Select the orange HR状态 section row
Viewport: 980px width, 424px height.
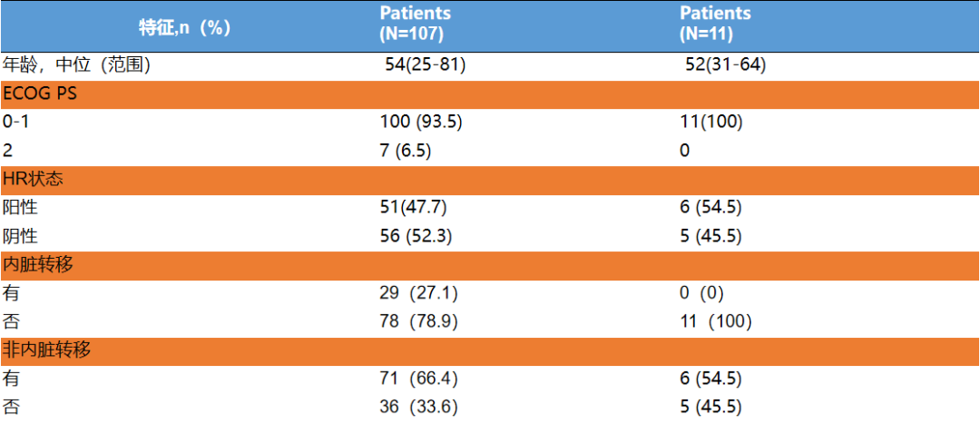[x=490, y=179]
